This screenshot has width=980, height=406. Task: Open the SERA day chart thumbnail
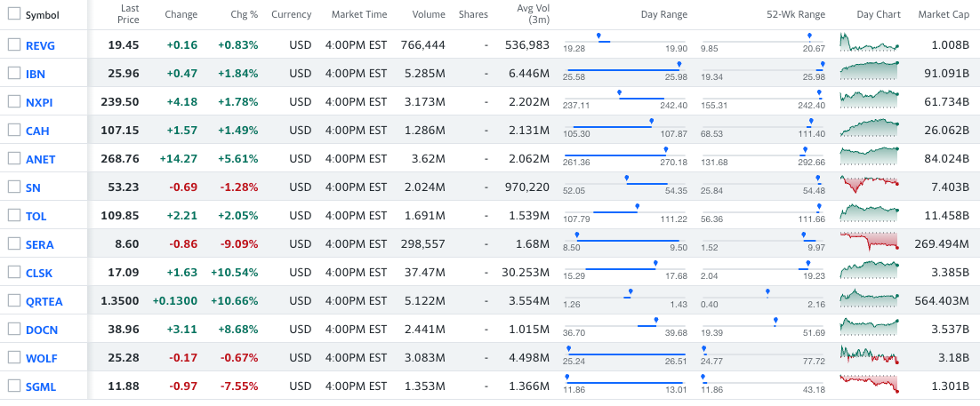coord(870,241)
